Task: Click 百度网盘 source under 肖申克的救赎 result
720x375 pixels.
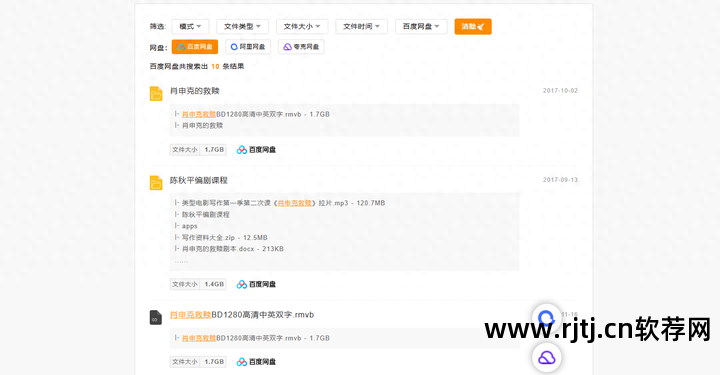Action: [x=256, y=150]
